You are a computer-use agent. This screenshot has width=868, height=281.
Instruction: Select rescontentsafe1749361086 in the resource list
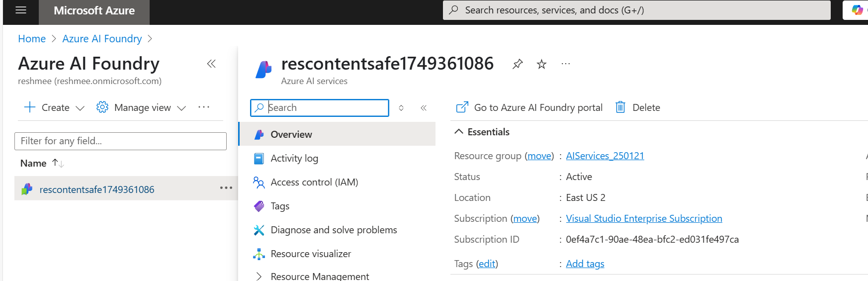pos(97,189)
